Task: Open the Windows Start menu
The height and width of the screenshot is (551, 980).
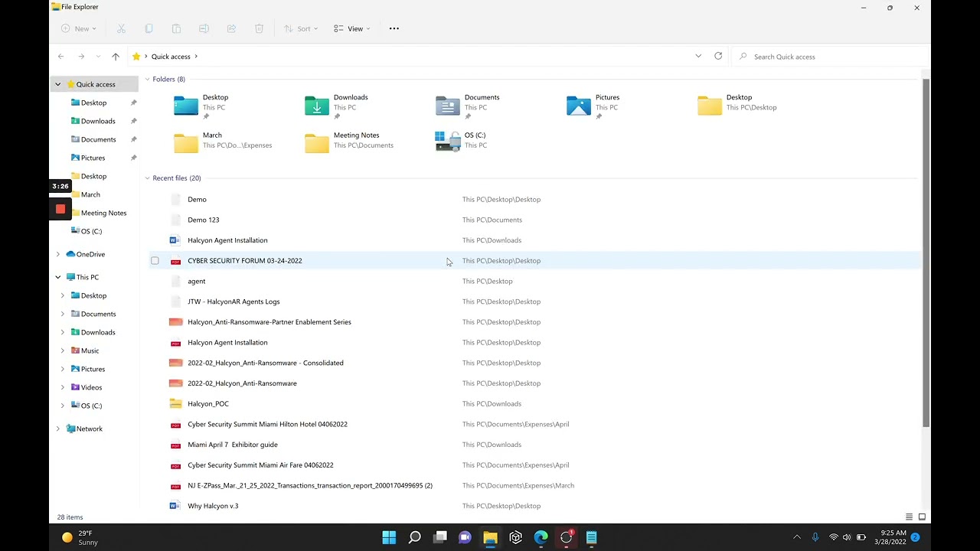Action: (389, 537)
